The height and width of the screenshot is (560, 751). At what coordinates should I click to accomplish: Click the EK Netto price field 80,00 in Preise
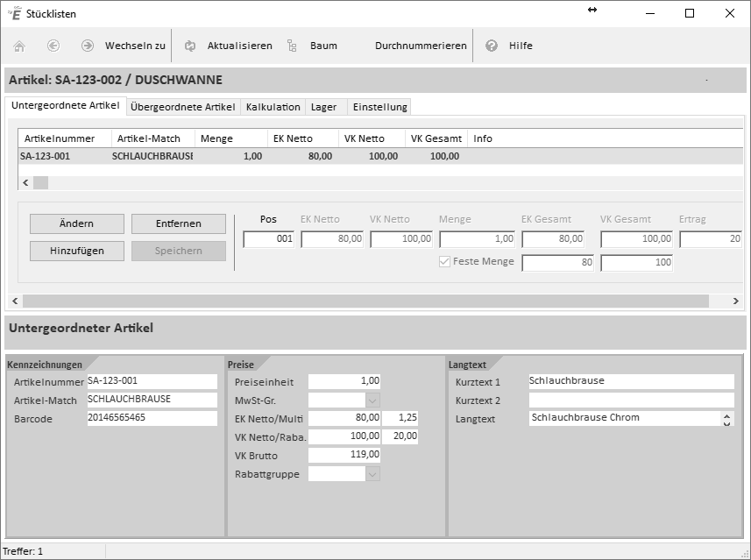[344, 418]
